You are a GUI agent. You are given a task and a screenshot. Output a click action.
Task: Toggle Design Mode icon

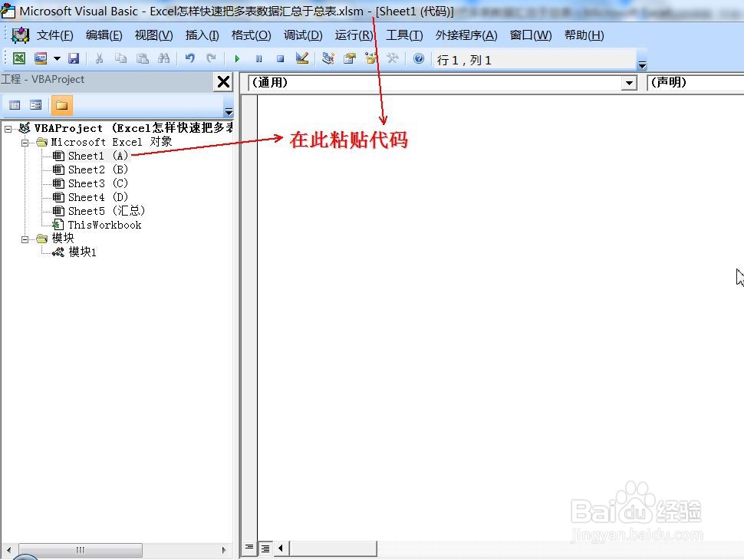click(x=301, y=58)
